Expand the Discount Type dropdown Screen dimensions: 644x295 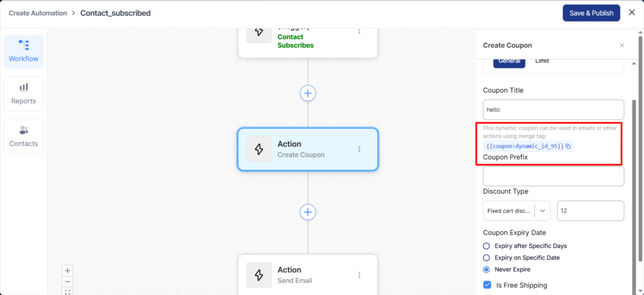pos(543,211)
